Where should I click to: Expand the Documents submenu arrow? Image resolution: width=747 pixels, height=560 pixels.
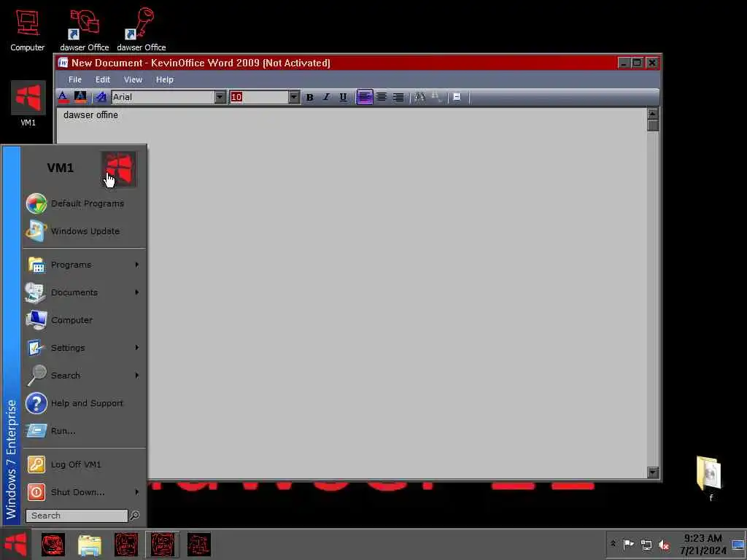click(x=136, y=292)
